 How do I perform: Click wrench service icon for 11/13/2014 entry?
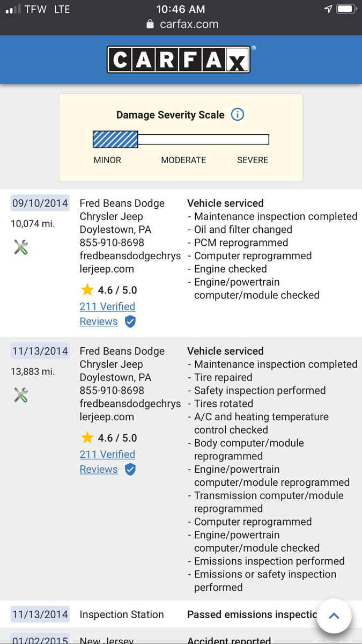[x=21, y=395]
